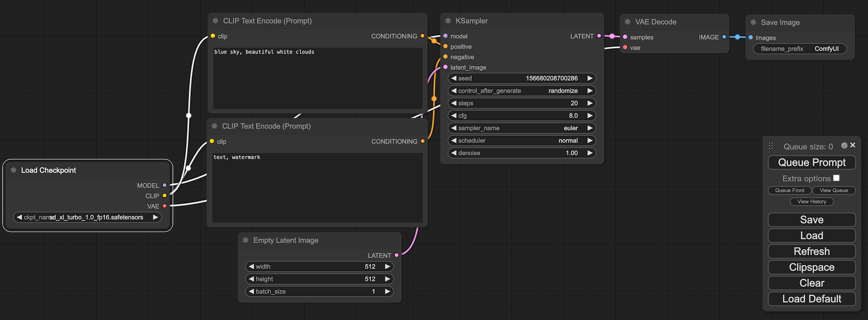Click the LATENT output dot on KSampler
The image size is (868, 320).
coord(599,36)
